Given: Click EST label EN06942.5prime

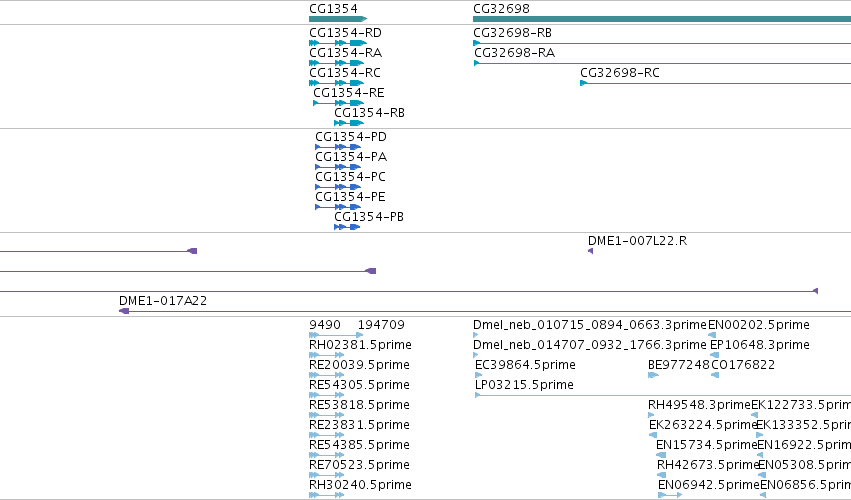Looking at the screenshot, I should (708, 485).
